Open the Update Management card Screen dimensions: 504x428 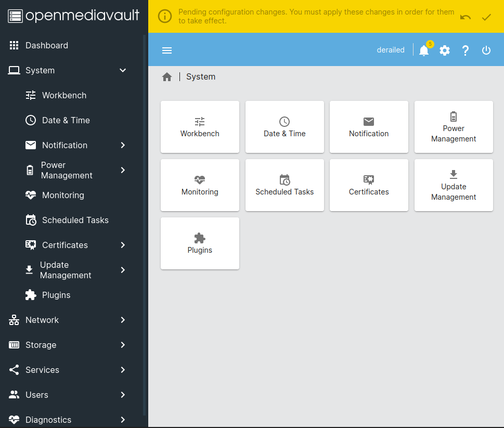pyautogui.click(x=454, y=185)
